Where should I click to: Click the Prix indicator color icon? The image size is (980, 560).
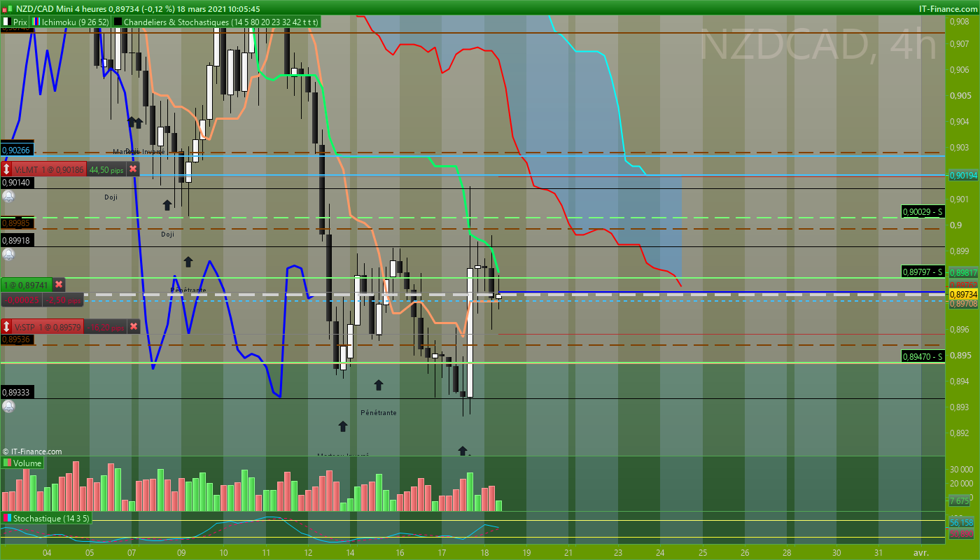[6, 22]
